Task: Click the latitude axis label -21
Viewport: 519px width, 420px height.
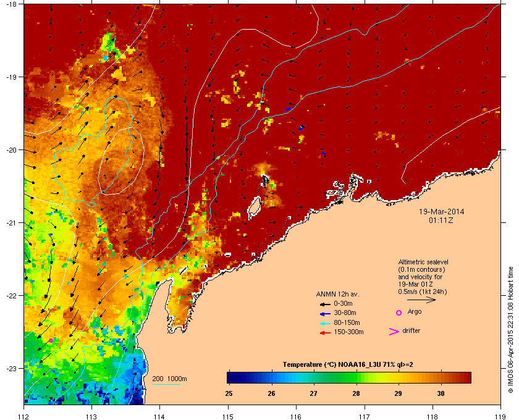Action: 11,223
